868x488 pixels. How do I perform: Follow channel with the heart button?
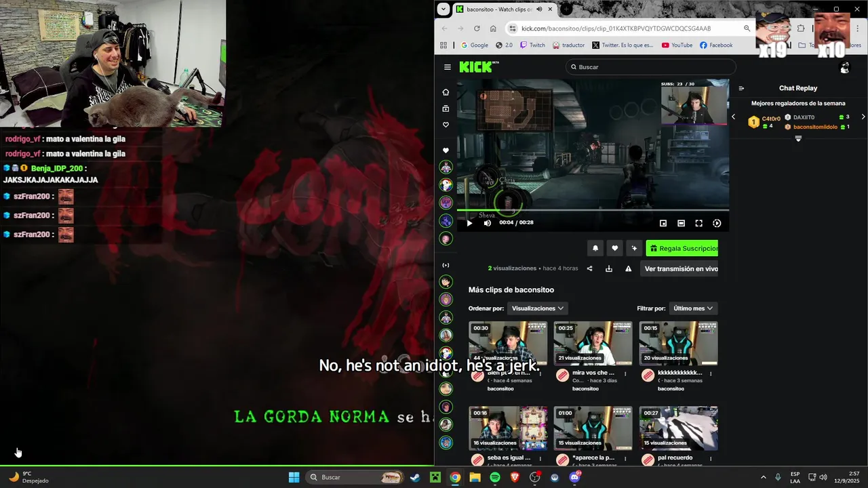(615, 249)
